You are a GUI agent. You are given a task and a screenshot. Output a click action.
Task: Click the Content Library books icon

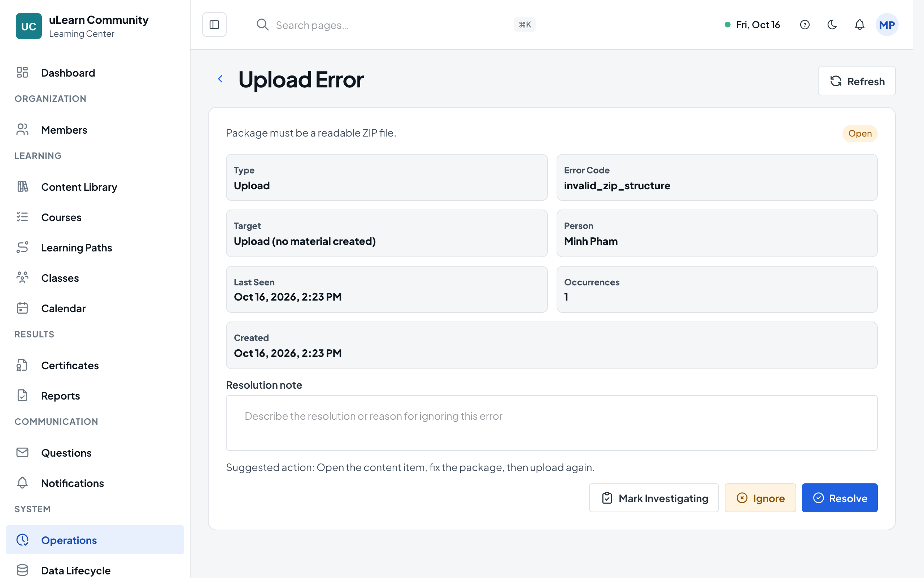(x=22, y=186)
